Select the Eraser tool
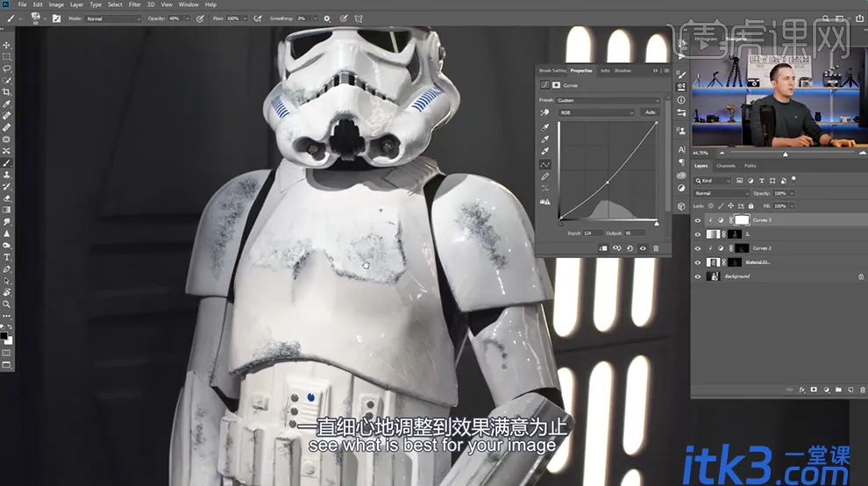 point(7,198)
